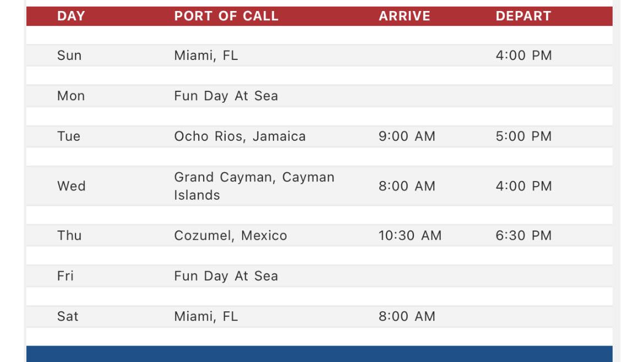The width and height of the screenshot is (644, 362).
Task: Click the DAY column header
Action: coord(71,16)
